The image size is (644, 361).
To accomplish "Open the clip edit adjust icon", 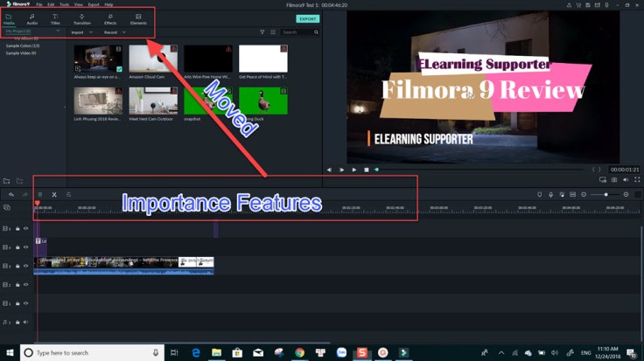I will coord(68,194).
